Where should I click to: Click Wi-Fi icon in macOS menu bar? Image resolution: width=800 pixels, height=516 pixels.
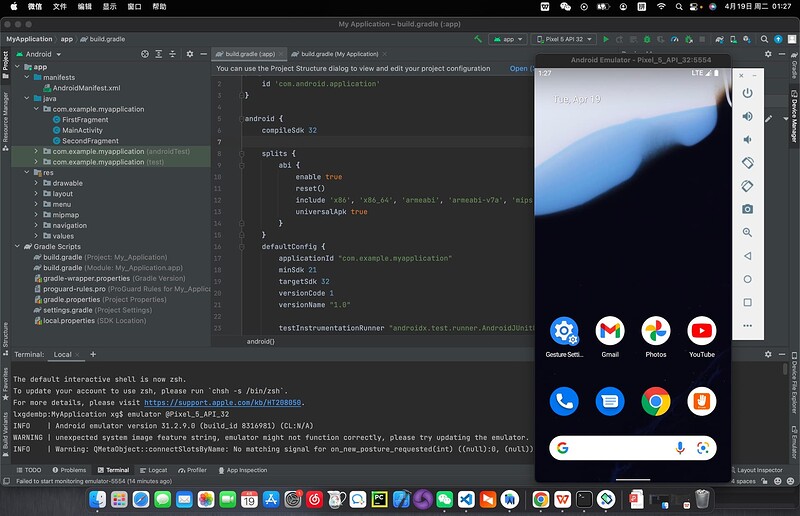click(x=661, y=7)
